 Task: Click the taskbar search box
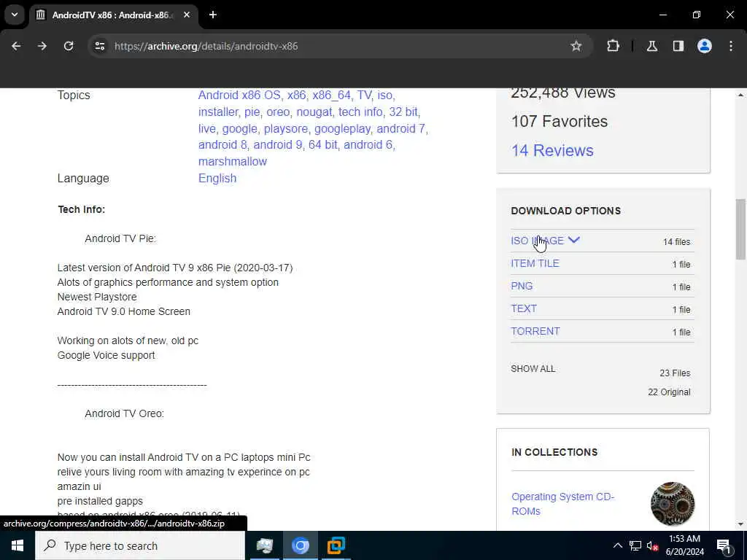[140, 545]
